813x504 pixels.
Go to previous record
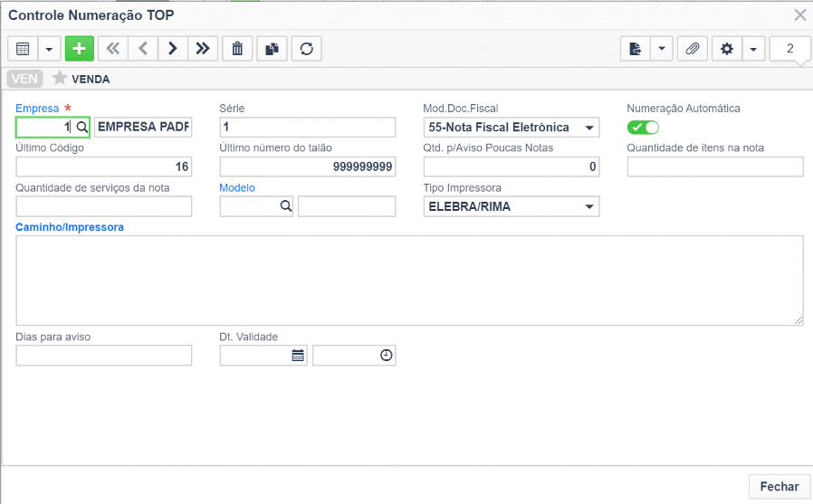tap(143, 49)
